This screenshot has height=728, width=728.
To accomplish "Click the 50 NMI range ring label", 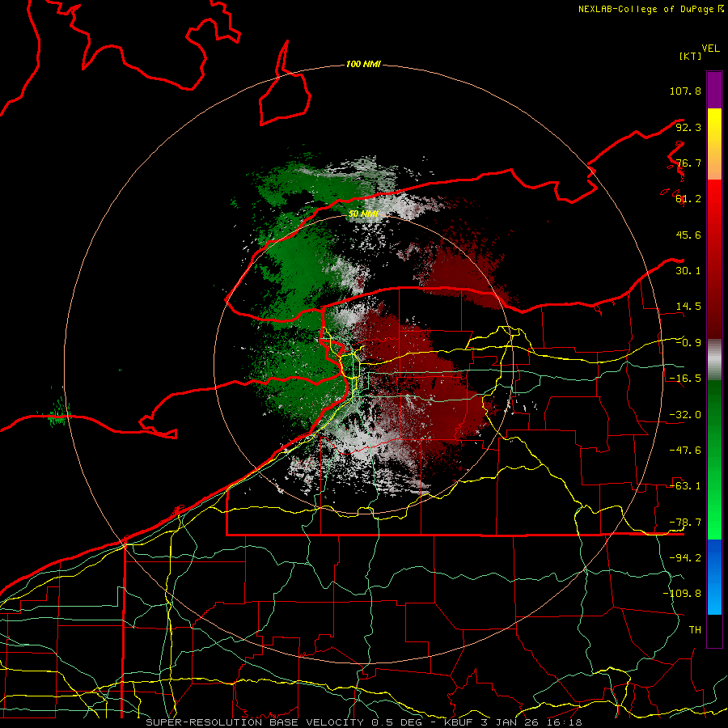I will (363, 214).
